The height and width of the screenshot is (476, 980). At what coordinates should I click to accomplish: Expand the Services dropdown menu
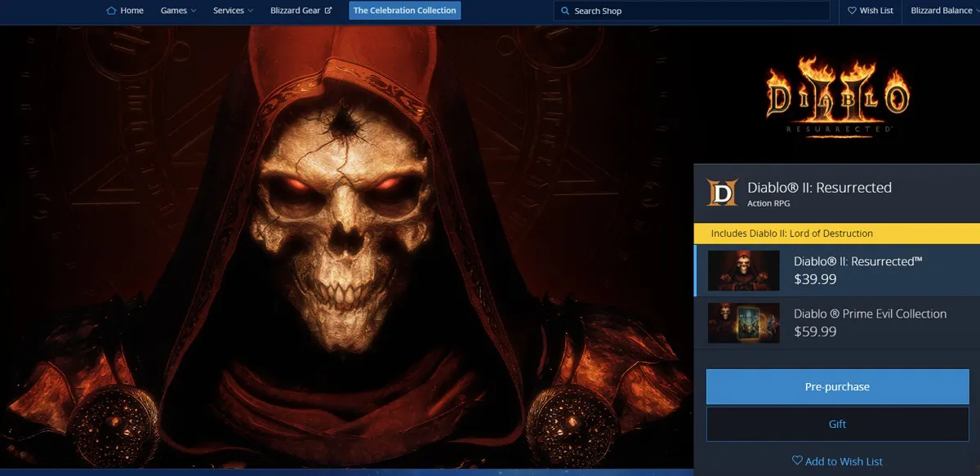click(233, 11)
